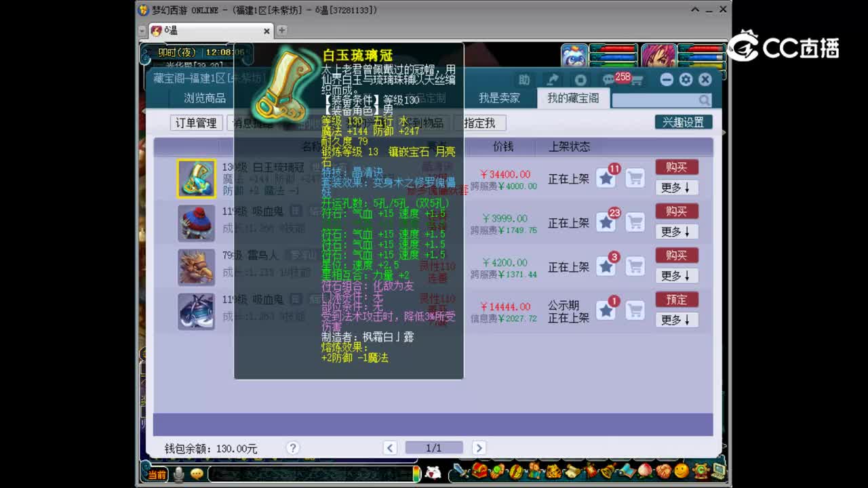Add ¥4200.00 雷鸟人 to cart
The image size is (868, 488).
click(x=635, y=267)
